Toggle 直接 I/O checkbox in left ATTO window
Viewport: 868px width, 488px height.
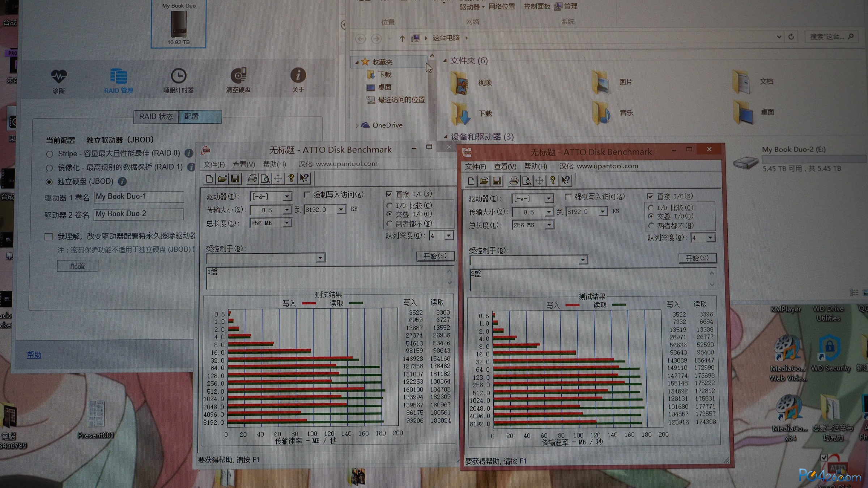click(389, 194)
